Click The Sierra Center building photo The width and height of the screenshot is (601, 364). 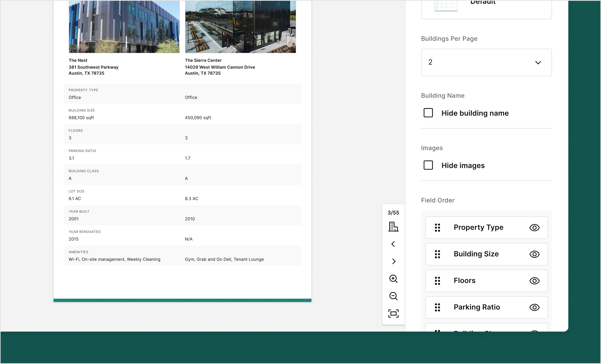[240, 27]
